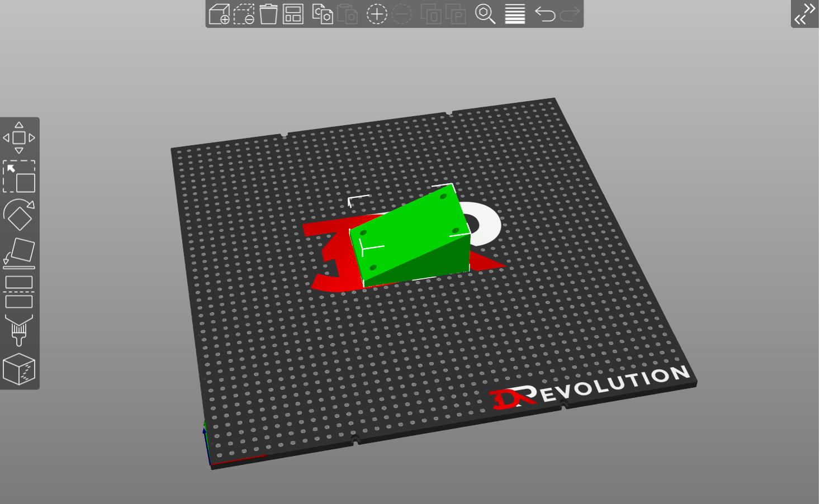Delete the selected object with the dashed-cube minus icon
This screenshot has width=820, height=504.
(x=244, y=14)
